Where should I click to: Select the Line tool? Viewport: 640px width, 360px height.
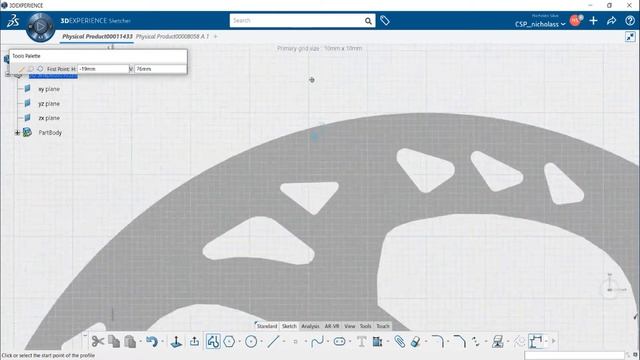273,341
